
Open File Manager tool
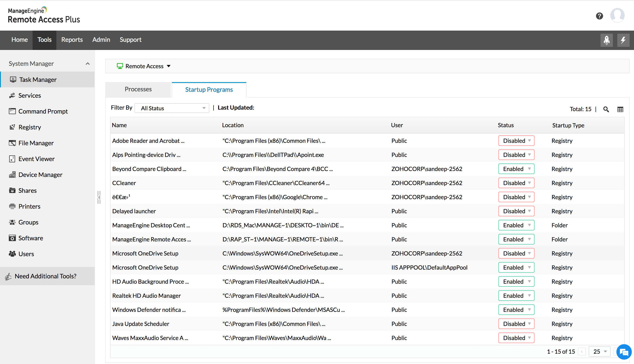36,143
